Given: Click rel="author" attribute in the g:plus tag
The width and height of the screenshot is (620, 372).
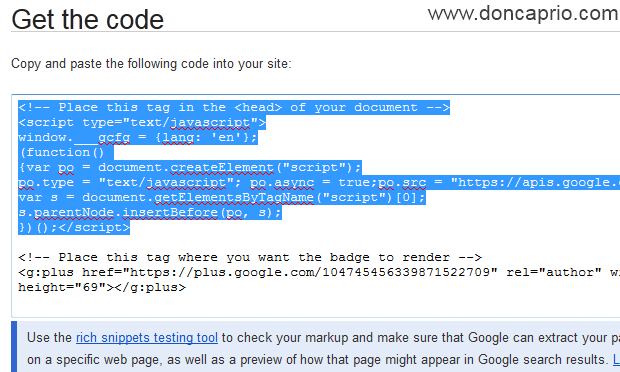Looking at the screenshot, I should 554,273.
